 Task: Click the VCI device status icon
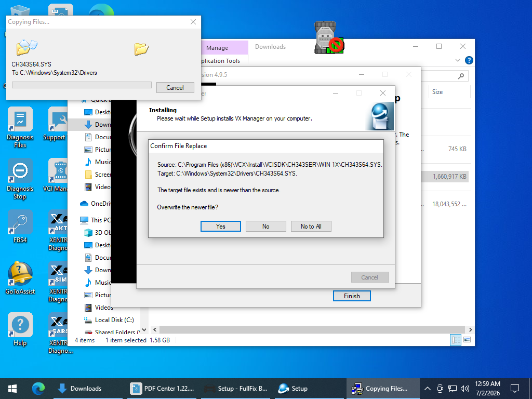329,37
